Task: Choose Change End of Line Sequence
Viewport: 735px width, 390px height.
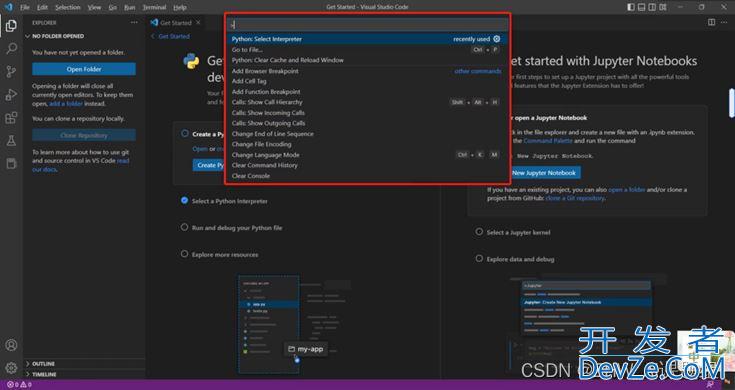Action: (x=368, y=134)
